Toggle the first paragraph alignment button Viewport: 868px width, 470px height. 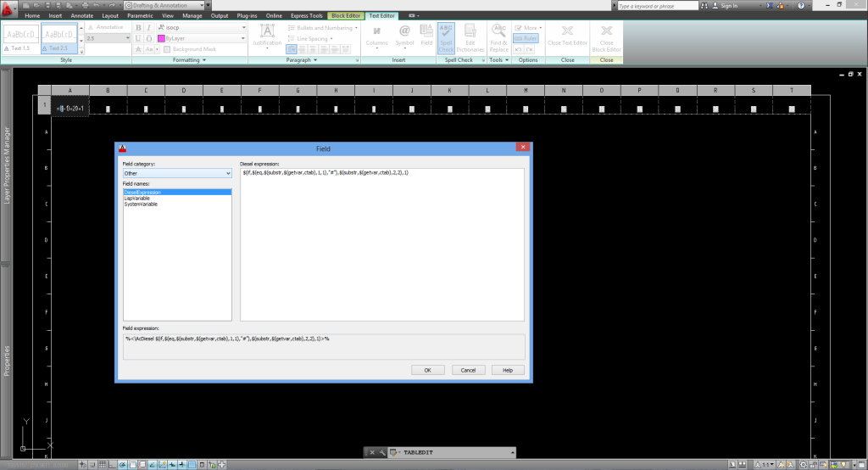[292, 49]
